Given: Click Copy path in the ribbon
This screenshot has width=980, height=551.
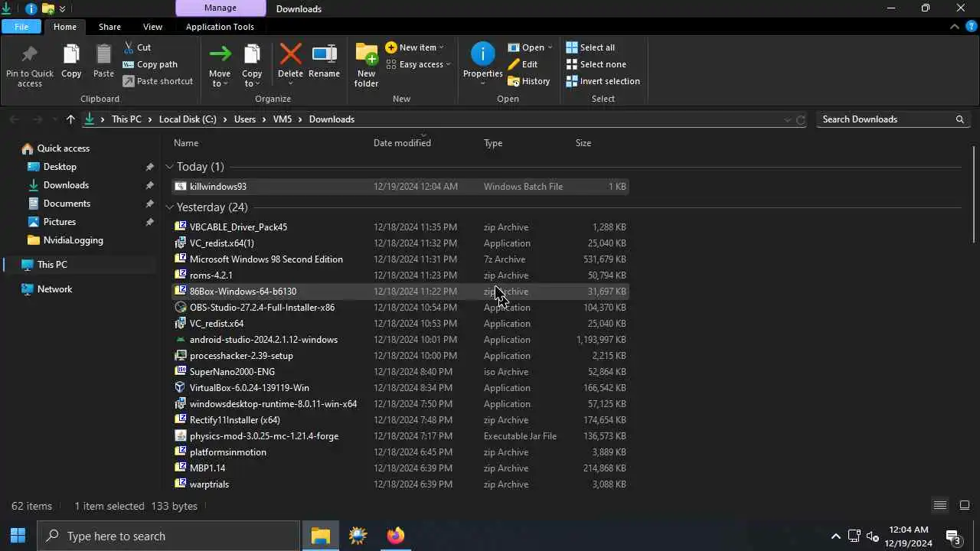Looking at the screenshot, I should click(x=150, y=64).
